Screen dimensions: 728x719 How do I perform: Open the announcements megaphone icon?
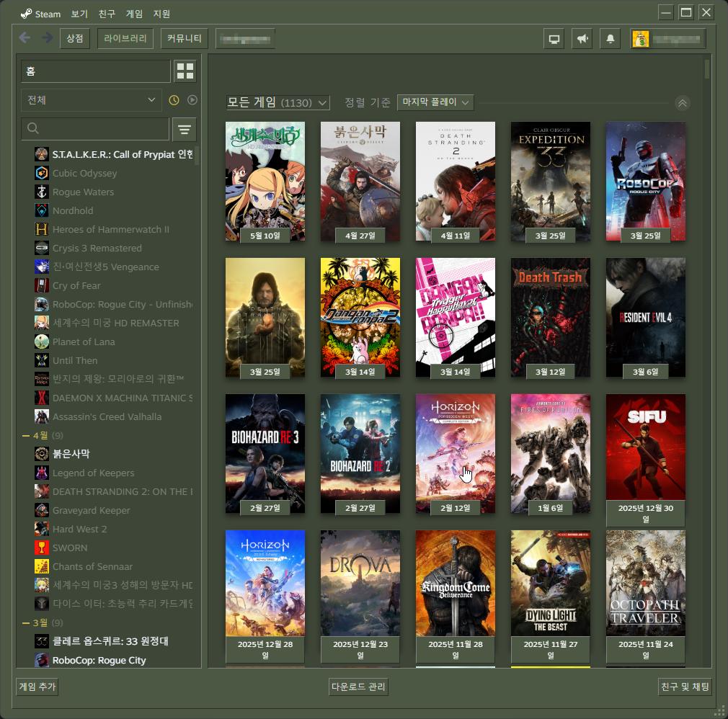582,38
